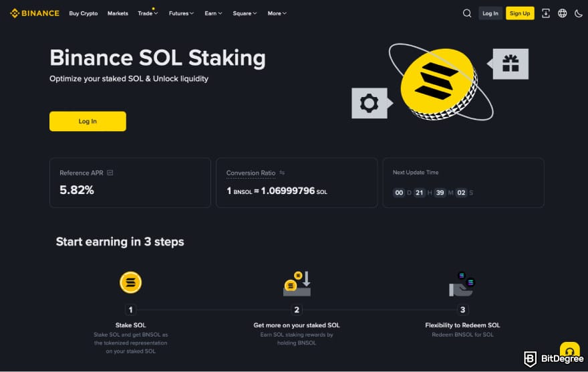Click 'Optimize your staked SOL' subtitle
The image size is (588, 372).
tap(129, 79)
